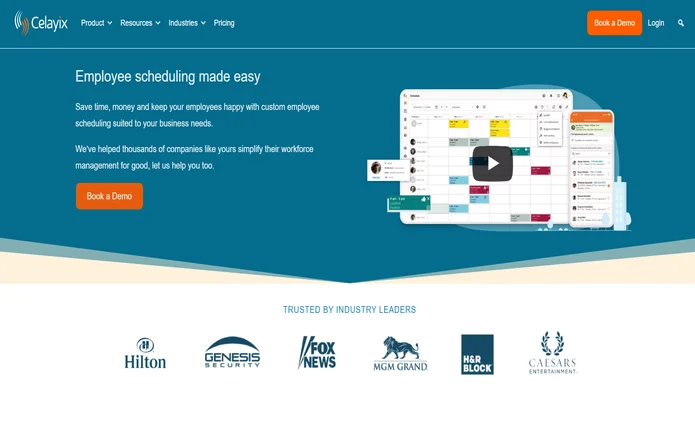695x427 pixels.
Task: Click the header Book a Demo button
Action: click(x=614, y=23)
